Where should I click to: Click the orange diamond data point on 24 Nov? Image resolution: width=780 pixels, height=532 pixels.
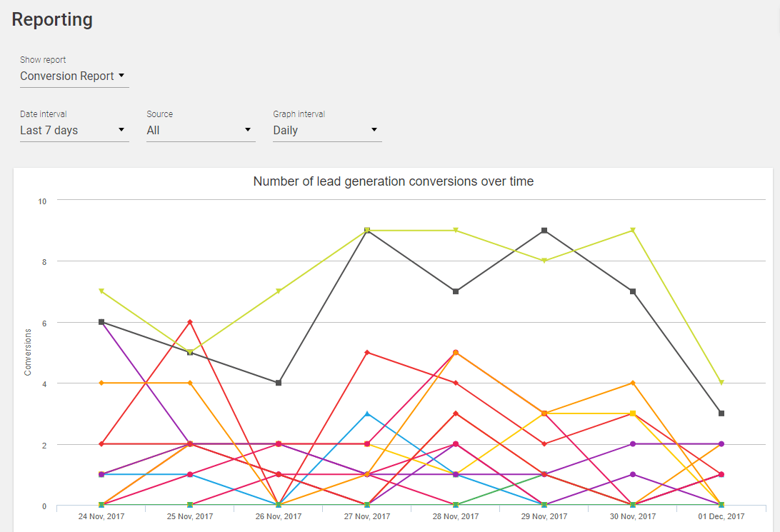(101, 383)
